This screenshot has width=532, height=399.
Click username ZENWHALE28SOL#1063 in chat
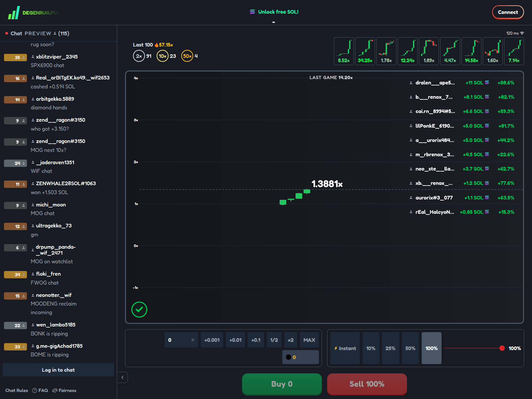coord(66,184)
